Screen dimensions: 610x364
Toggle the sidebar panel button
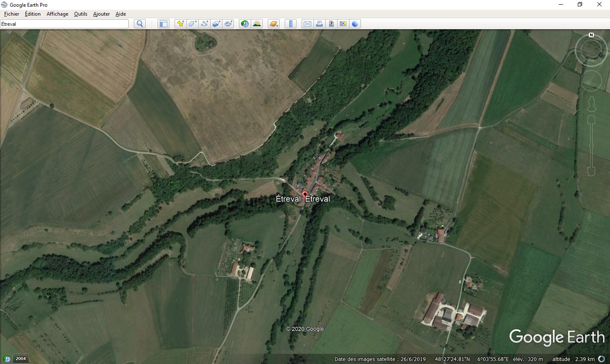164,24
